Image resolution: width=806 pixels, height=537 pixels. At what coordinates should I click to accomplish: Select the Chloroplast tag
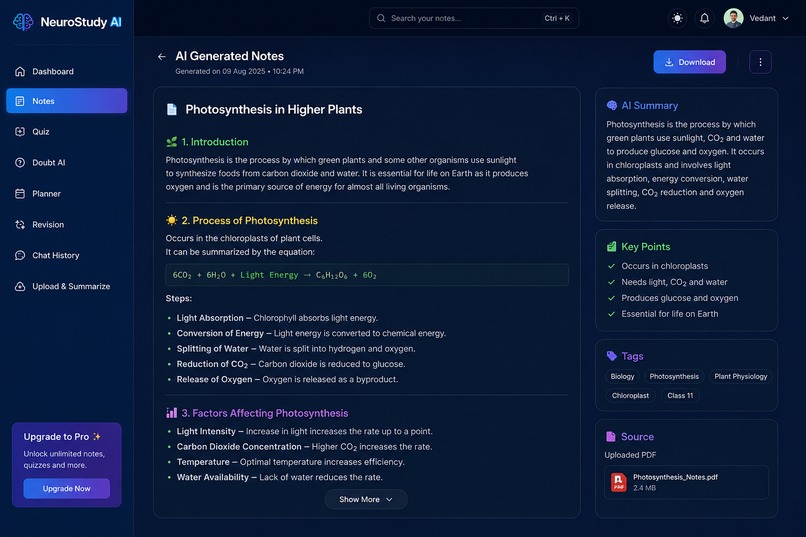[x=630, y=396]
